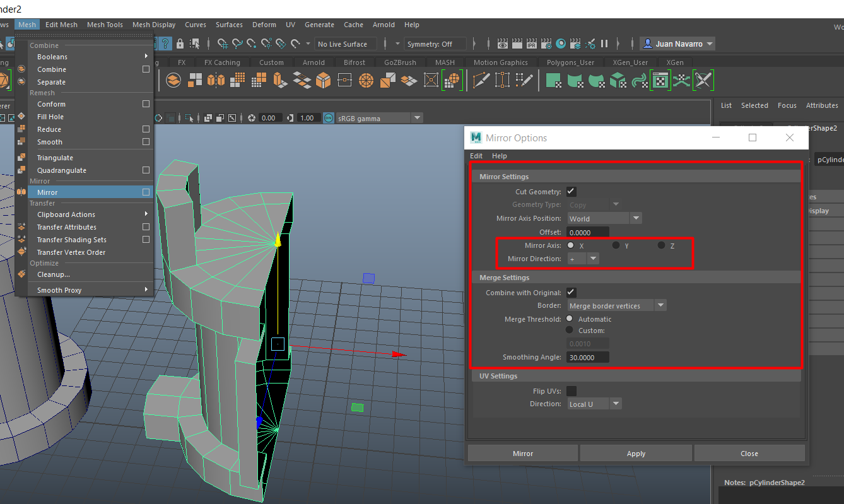Uncheck Combine with Original
The width and height of the screenshot is (844, 504).
[x=571, y=292]
